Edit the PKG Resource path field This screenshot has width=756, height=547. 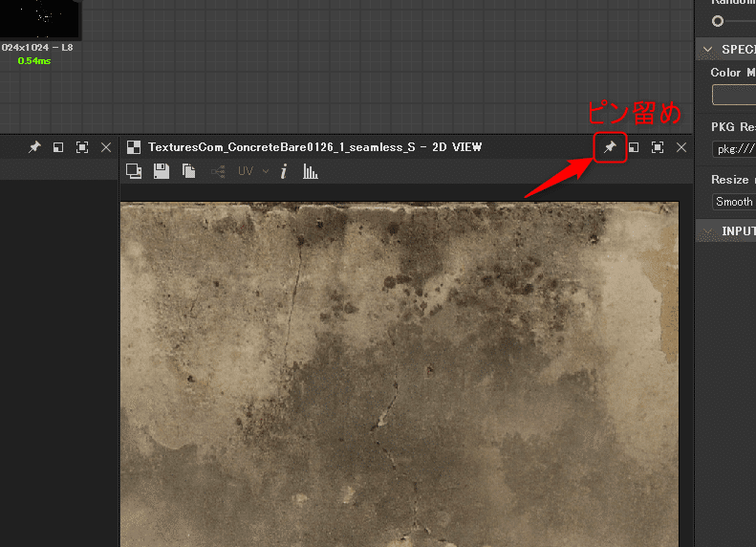[734, 148]
